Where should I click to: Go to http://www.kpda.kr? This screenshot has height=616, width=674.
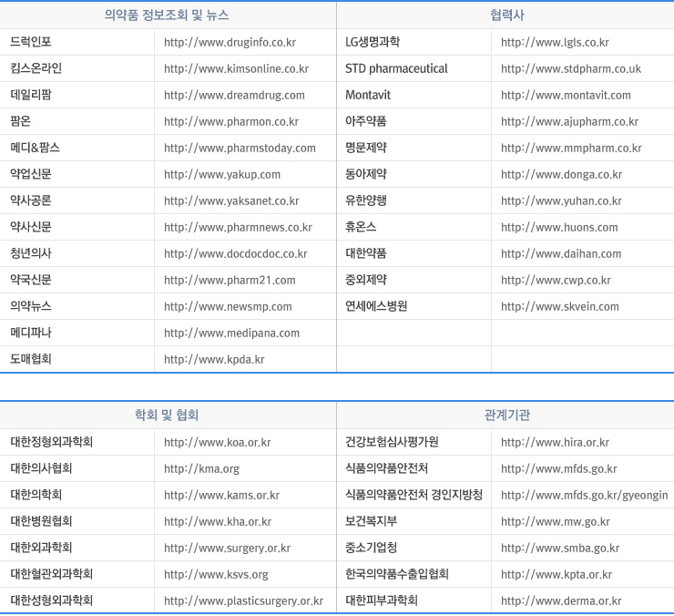click(x=214, y=360)
